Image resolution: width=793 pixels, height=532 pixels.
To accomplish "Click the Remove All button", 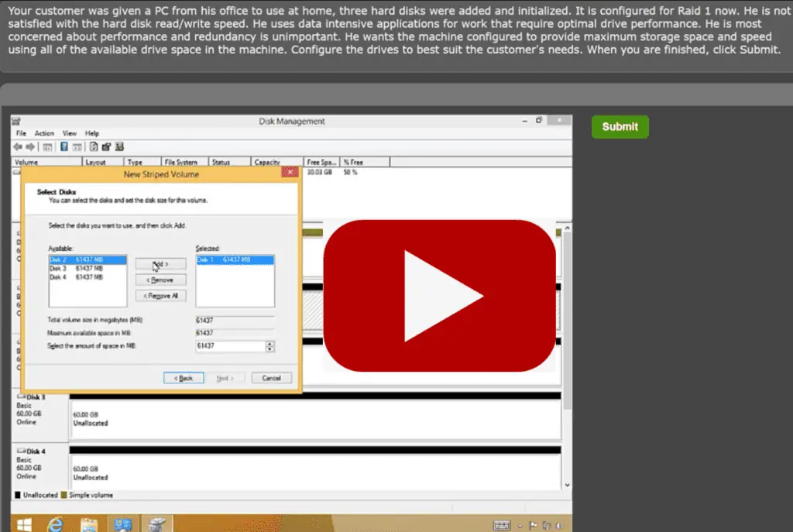I will pos(160,296).
